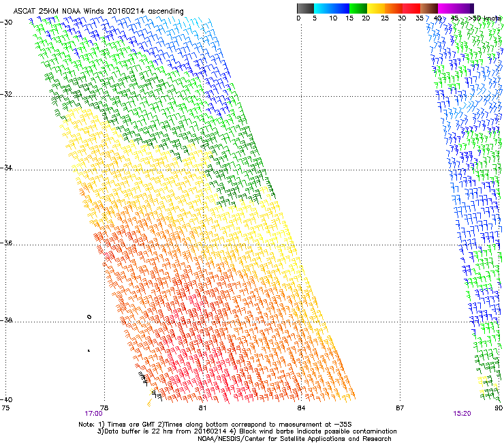
Task: Click the purple 15:20 swath time
Action: [462, 414]
